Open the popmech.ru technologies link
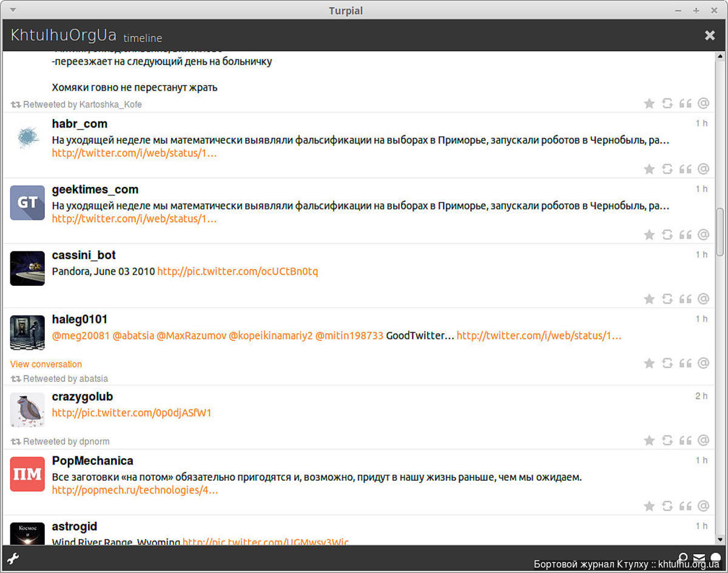Viewport: 728px width, 573px height. pos(135,490)
